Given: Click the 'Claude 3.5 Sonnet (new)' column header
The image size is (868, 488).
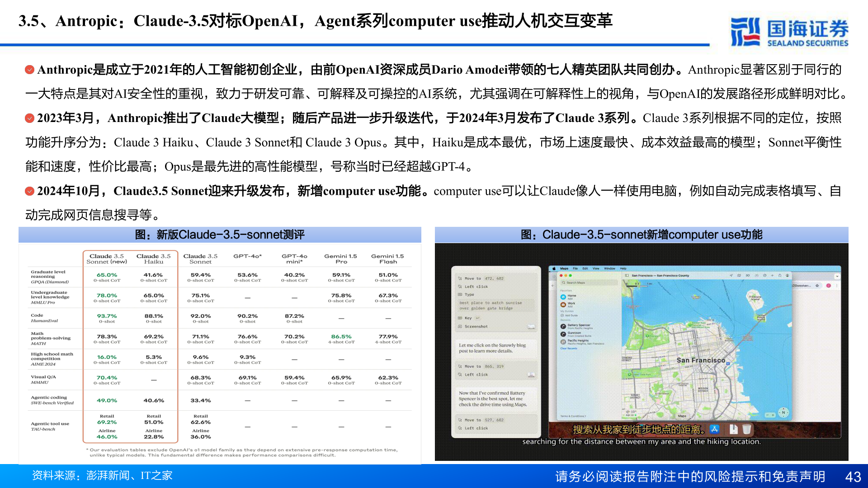Looking at the screenshot, I should point(107,258).
